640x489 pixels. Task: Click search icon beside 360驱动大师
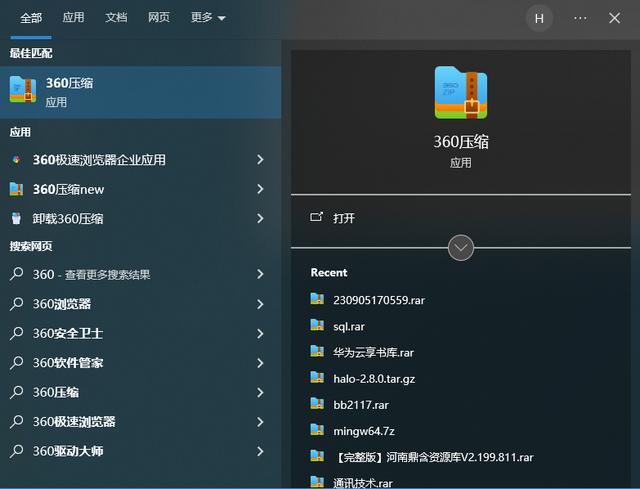[16, 451]
